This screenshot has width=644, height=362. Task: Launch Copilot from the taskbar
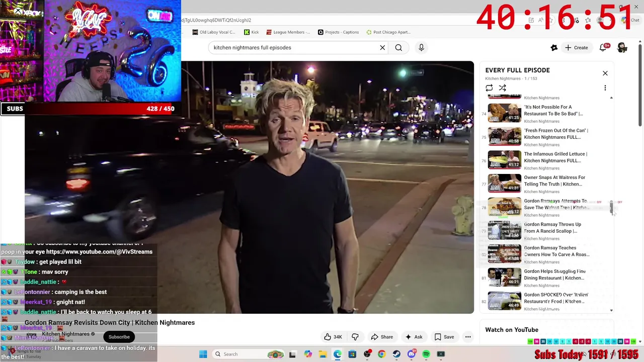click(x=308, y=354)
